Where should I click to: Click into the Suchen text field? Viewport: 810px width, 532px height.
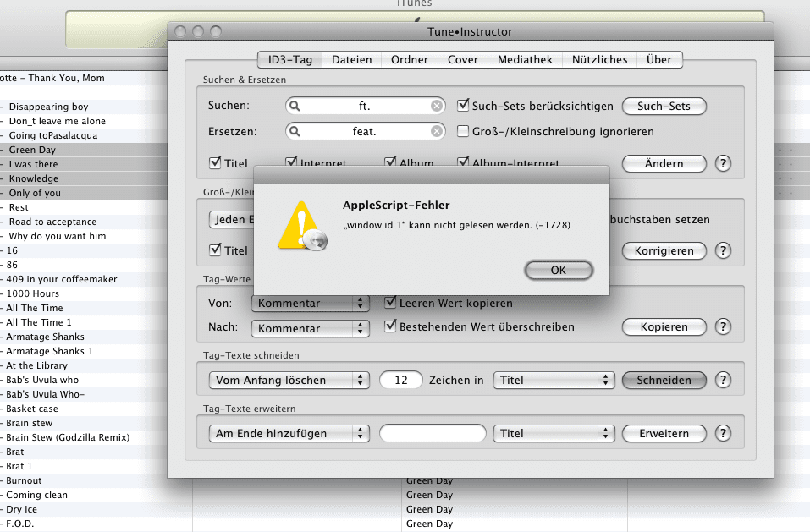coord(365,106)
